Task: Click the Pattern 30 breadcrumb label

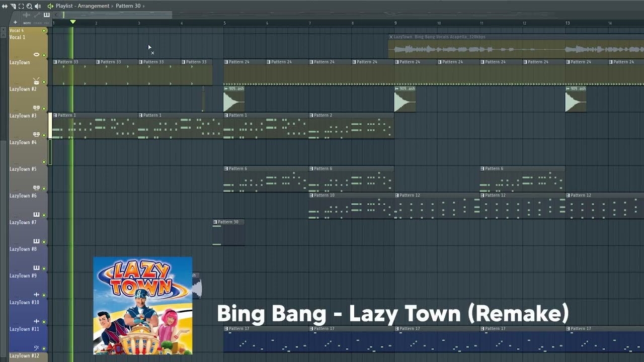Action: point(128,6)
